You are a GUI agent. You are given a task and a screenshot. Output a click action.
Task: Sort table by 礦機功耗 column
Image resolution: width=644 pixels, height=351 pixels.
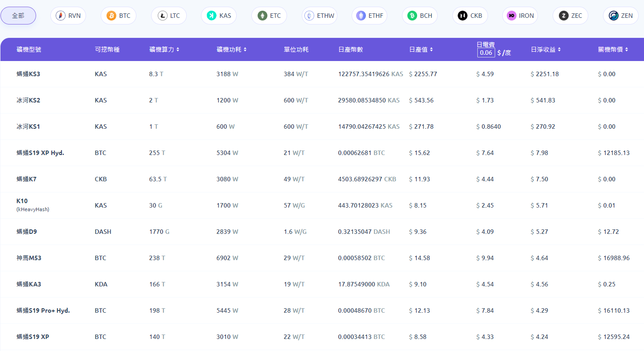pyautogui.click(x=245, y=49)
